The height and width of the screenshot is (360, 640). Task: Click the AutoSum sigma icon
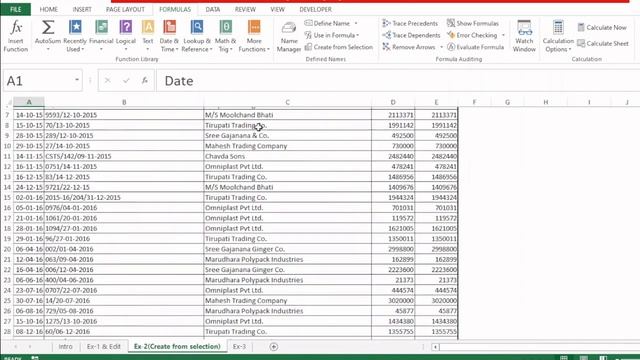[x=48, y=28]
